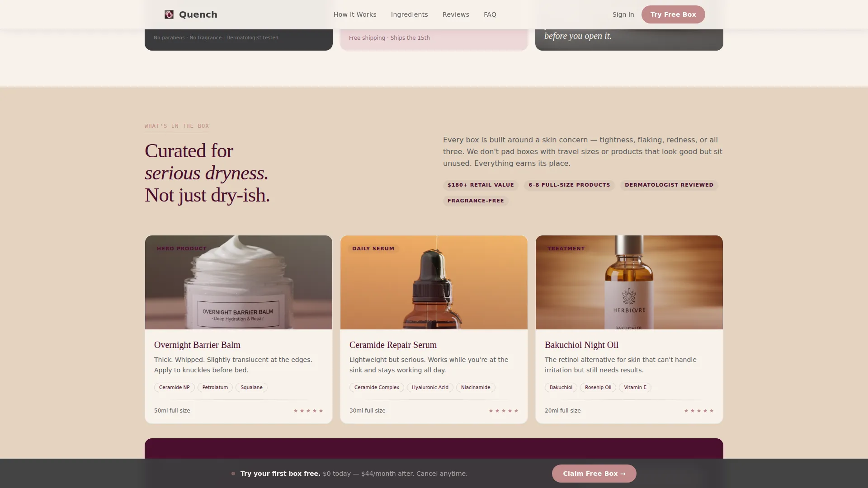
Task: Select the Ceramide NP ingredient tag
Action: (x=175, y=387)
